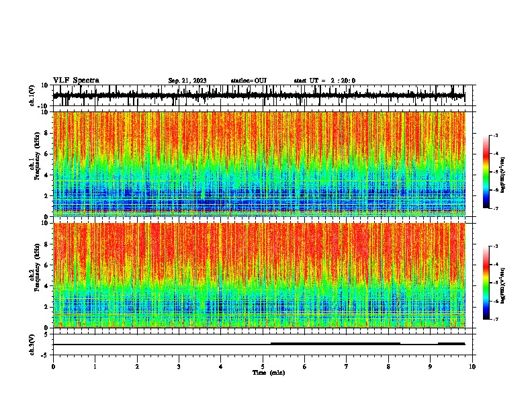Click time axis tick label "1"
This screenshot has width=532, height=411.
coord(95,367)
